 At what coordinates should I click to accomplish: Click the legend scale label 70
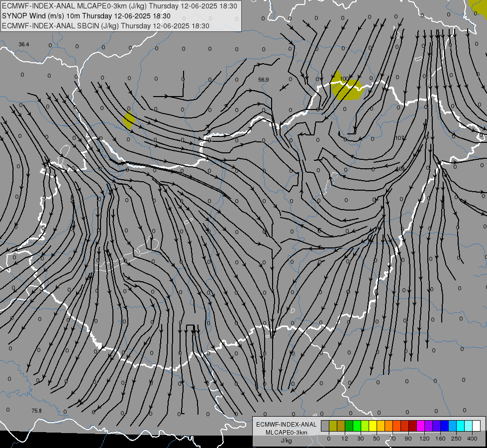point(392,439)
